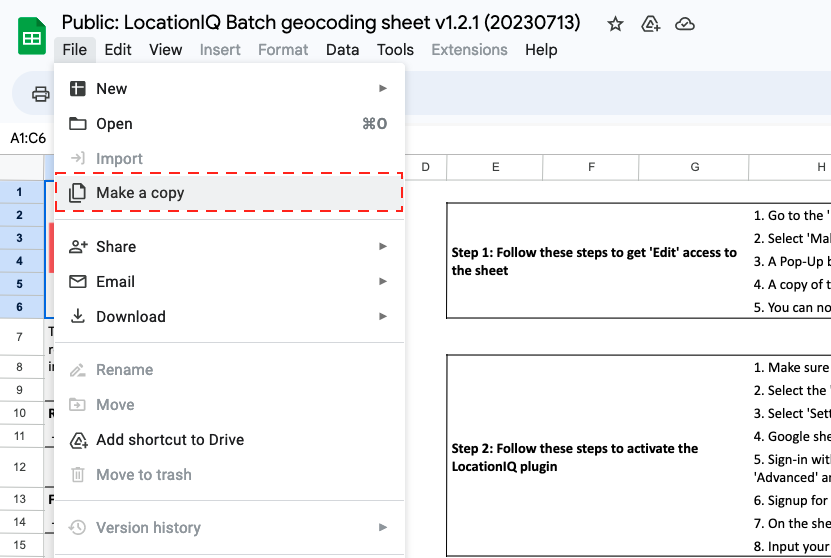Screen dimensions: 831x558
Task: Expand the Email submenu arrow
Action: coord(383,281)
